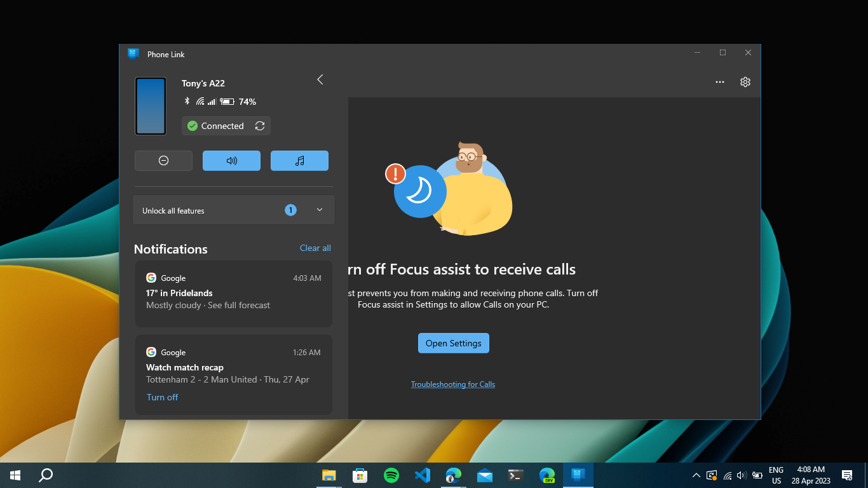Open the Pridelands weather notification
868x488 pixels.
[x=234, y=294]
